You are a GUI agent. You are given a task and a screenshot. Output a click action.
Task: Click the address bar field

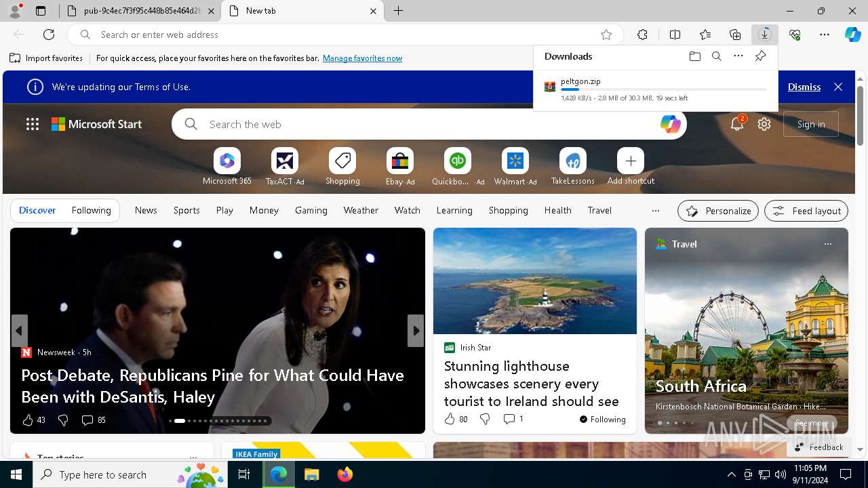(x=346, y=35)
